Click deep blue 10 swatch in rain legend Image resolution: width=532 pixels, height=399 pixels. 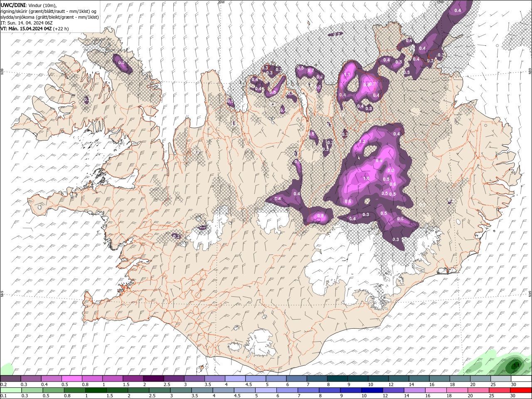coord(372,390)
